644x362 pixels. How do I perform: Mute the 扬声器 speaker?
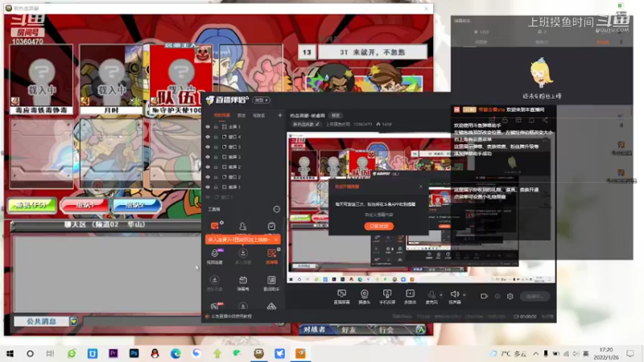click(x=454, y=296)
